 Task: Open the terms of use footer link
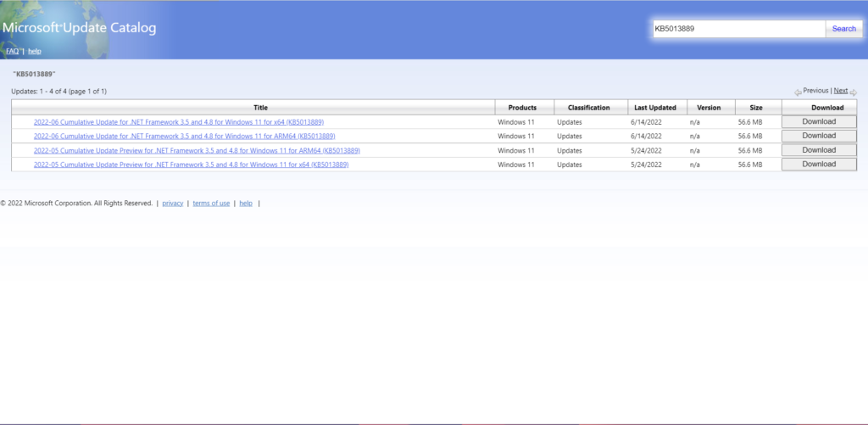click(x=211, y=204)
